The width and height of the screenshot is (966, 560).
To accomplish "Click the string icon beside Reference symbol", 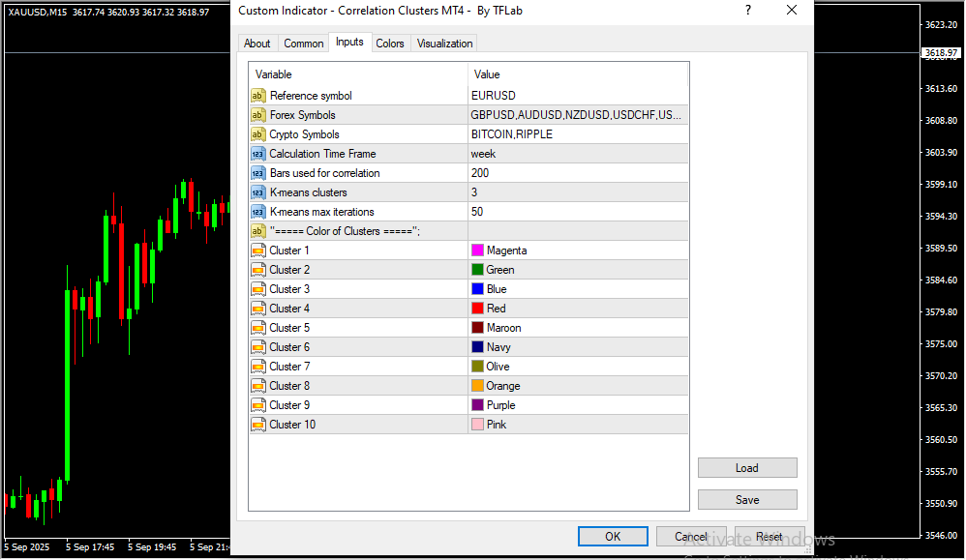I will coord(257,96).
